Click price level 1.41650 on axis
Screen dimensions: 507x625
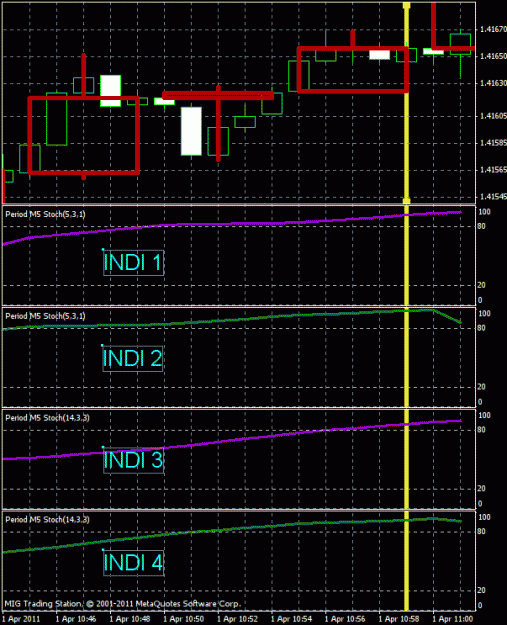(493, 56)
